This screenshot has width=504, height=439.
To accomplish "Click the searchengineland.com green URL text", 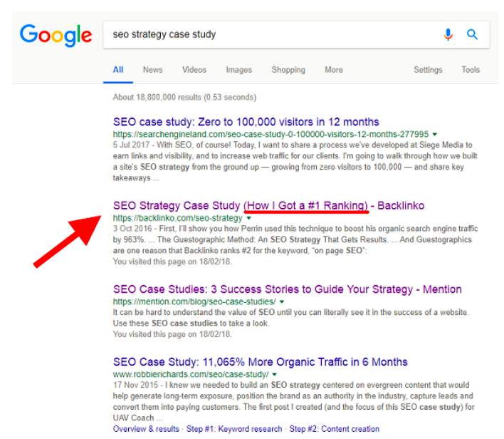I will point(271,134).
